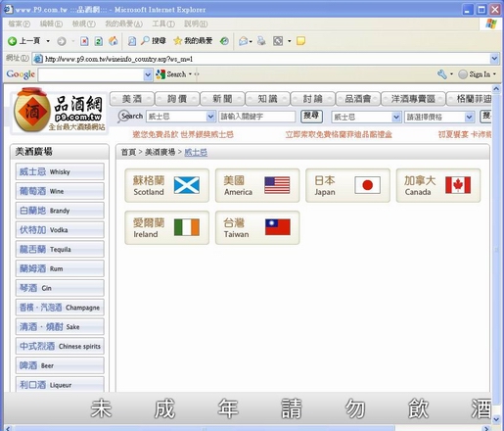504x431 pixels.
Task: Open the 威士忌 category dropdown beside Search
Action: tap(210, 117)
